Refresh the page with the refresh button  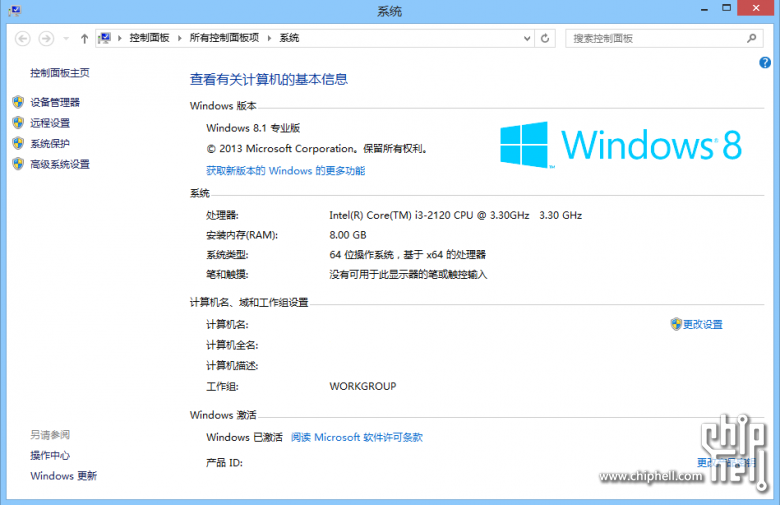click(545, 38)
